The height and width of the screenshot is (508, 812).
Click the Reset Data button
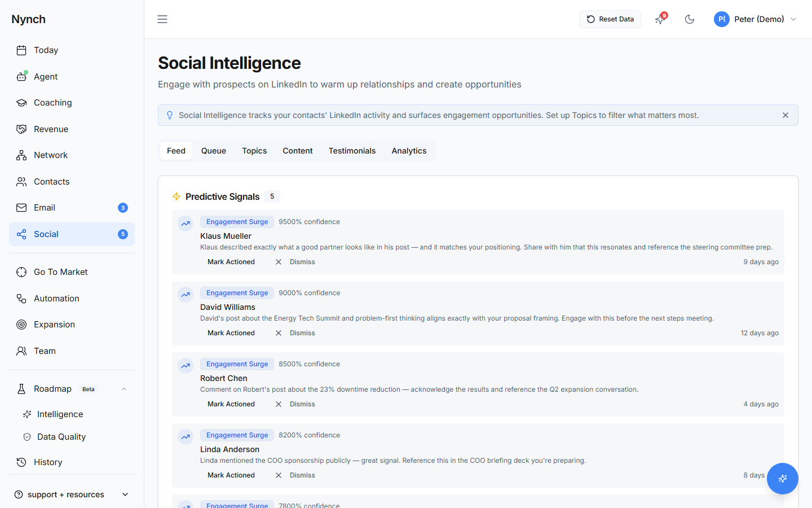point(610,19)
